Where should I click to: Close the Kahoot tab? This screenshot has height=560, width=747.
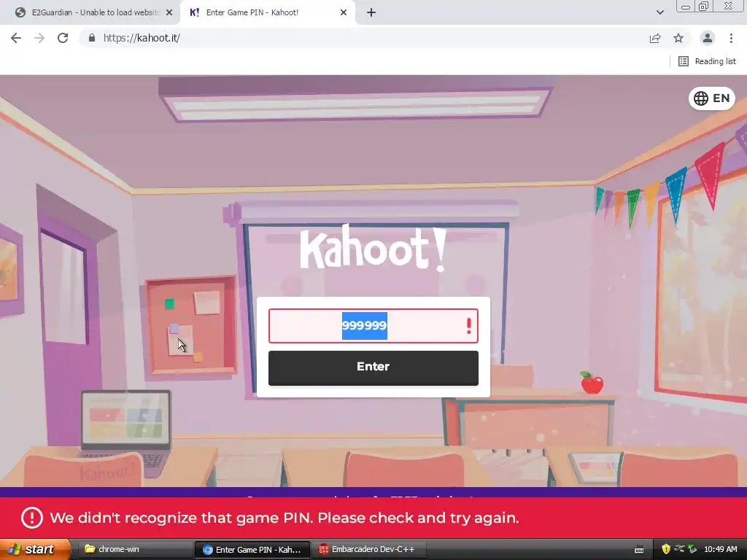[344, 12]
